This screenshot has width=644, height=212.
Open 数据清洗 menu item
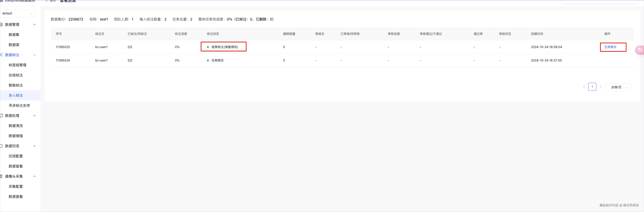[x=16, y=126]
